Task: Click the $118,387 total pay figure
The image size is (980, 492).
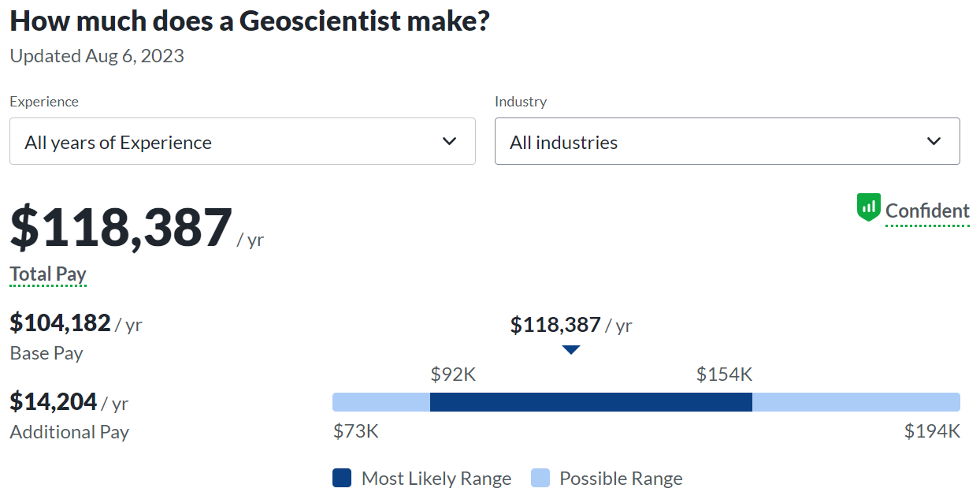Action: pos(121,227)
